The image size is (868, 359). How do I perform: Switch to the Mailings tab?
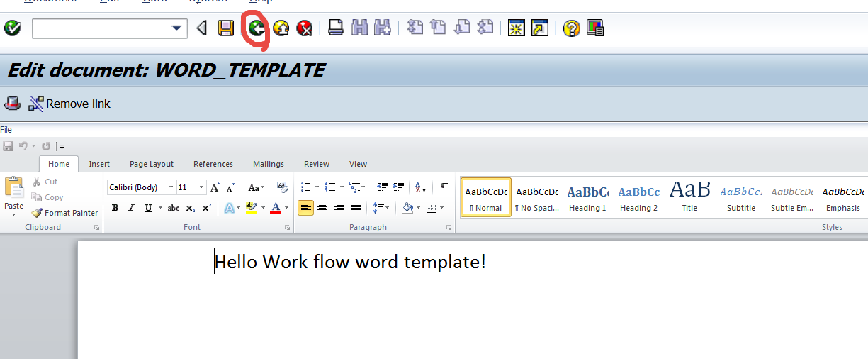point(269,164)
